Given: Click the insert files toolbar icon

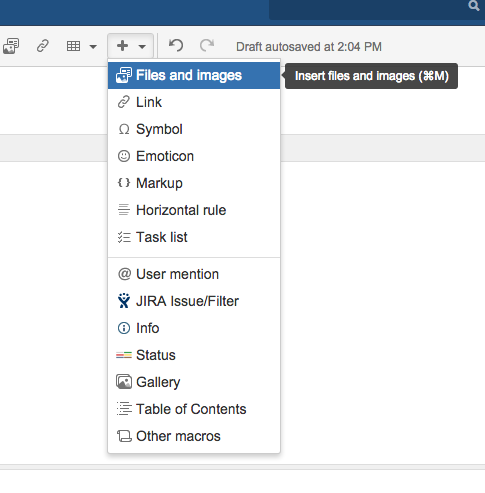Looking at the screenshot, I should tap(11, 46).
